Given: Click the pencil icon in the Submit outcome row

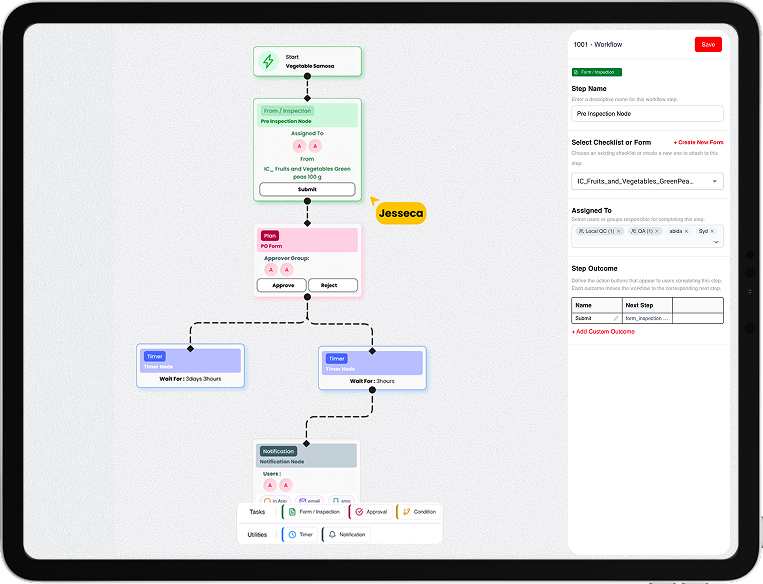Looking at the screenshot, I should coord(616,318).
